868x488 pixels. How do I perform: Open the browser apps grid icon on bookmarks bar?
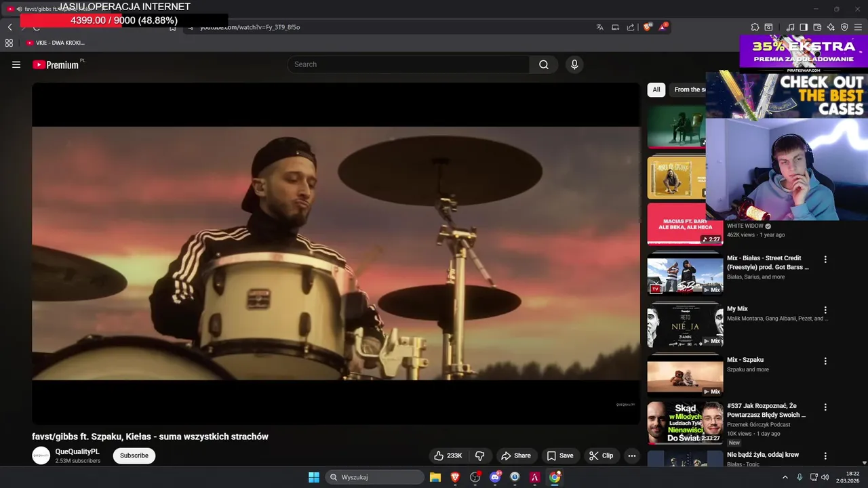[9, 43]
